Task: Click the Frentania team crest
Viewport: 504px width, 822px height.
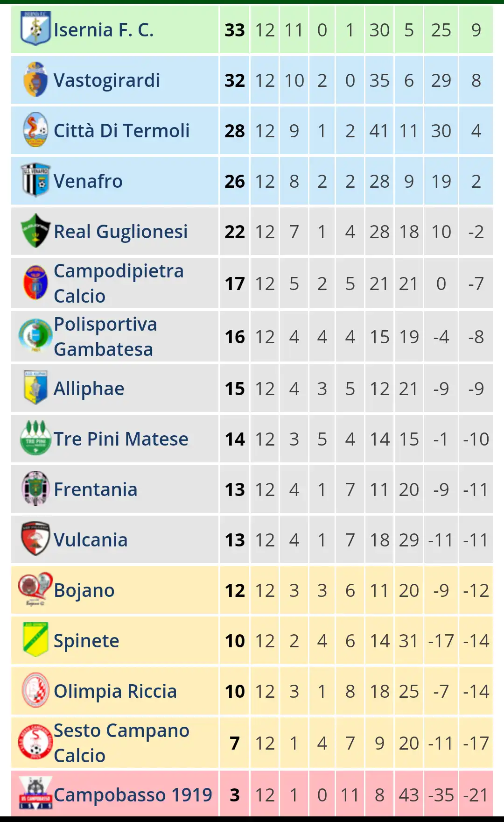Action: (x=35, y=489)
